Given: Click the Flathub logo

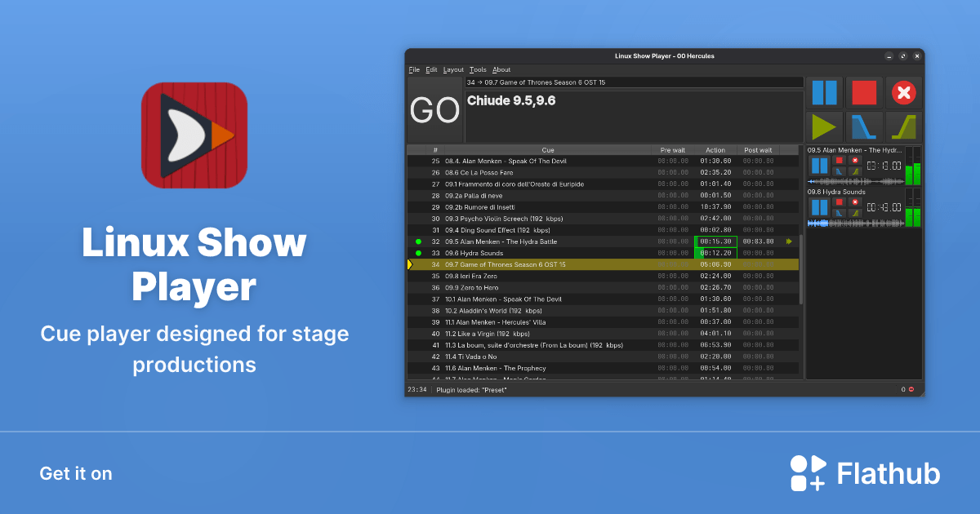Looking at the screenshot, I should click(x=865, y=473).
